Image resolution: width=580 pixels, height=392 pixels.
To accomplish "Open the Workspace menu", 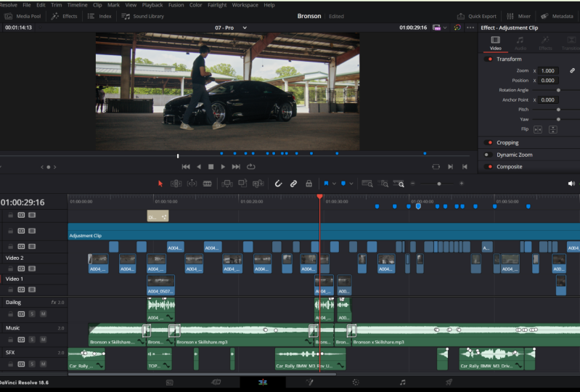I will [245, 5].
